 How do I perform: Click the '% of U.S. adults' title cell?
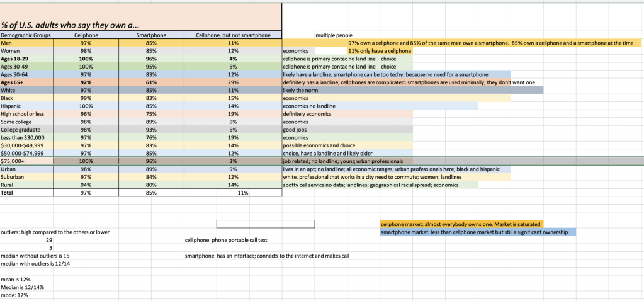coord(69,25)
